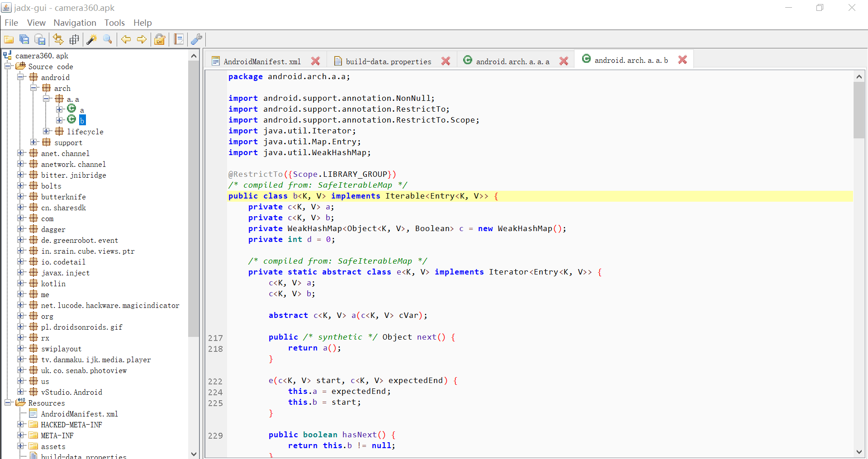Image resolution: width=868 pixels, height=459 pixels.
Task: Select the META-INF folder
Action: [57, 435]
